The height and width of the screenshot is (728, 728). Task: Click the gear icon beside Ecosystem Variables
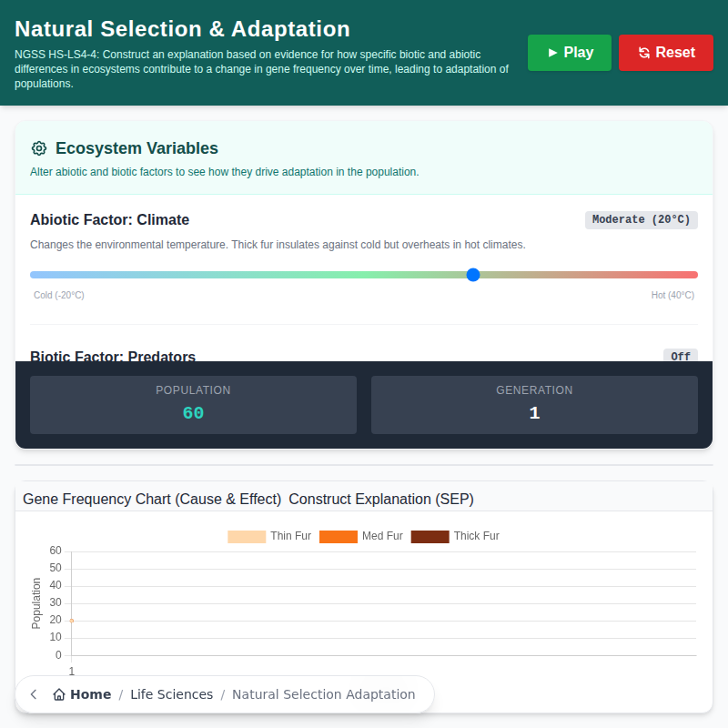point(38,148)
